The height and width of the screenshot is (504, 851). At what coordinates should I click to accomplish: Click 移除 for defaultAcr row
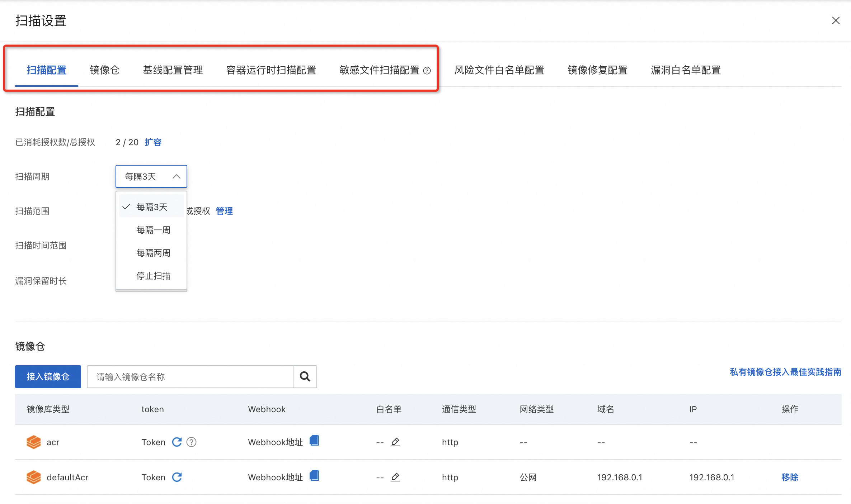click(x=790, y=477)
